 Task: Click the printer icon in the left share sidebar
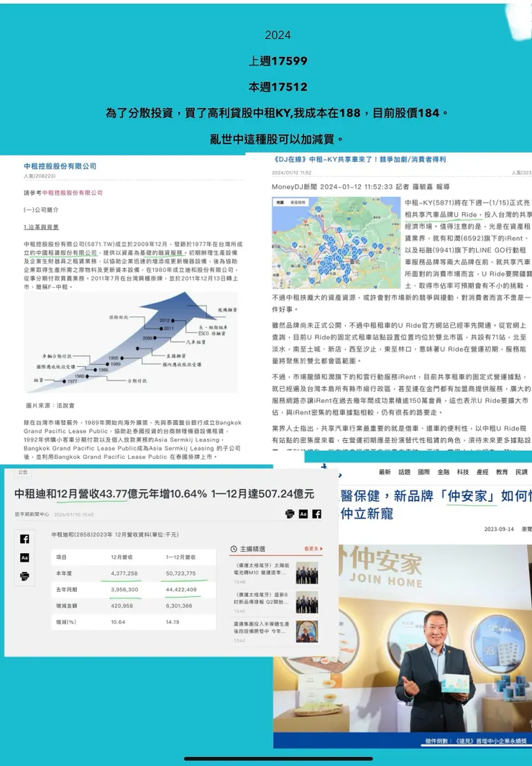[24, 576]
